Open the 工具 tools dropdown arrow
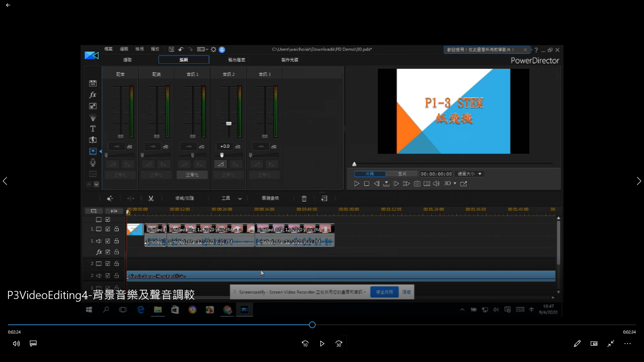Image resolution: width=644 pixels, height=362 pixels. [x=240, y=199]
